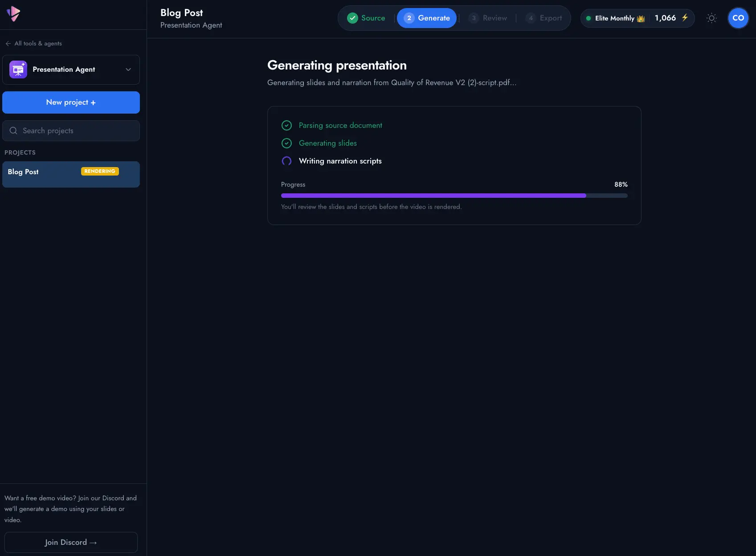Viewport: 756px width, 556px height.
Task: Click the step number 4 circle
Action: point(531,18)
